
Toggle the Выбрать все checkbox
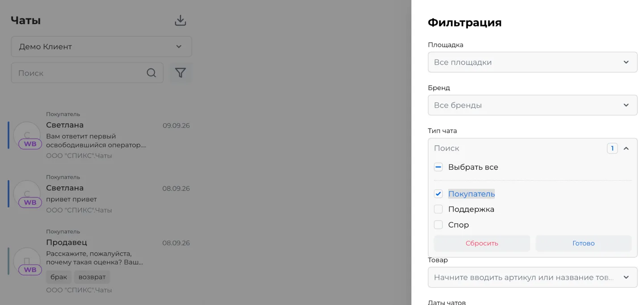coord(438,167)
